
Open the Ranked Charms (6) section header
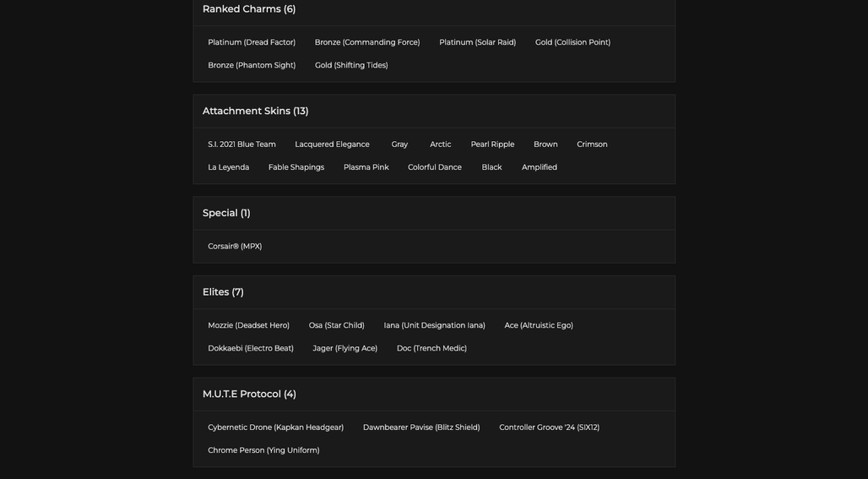434,9
